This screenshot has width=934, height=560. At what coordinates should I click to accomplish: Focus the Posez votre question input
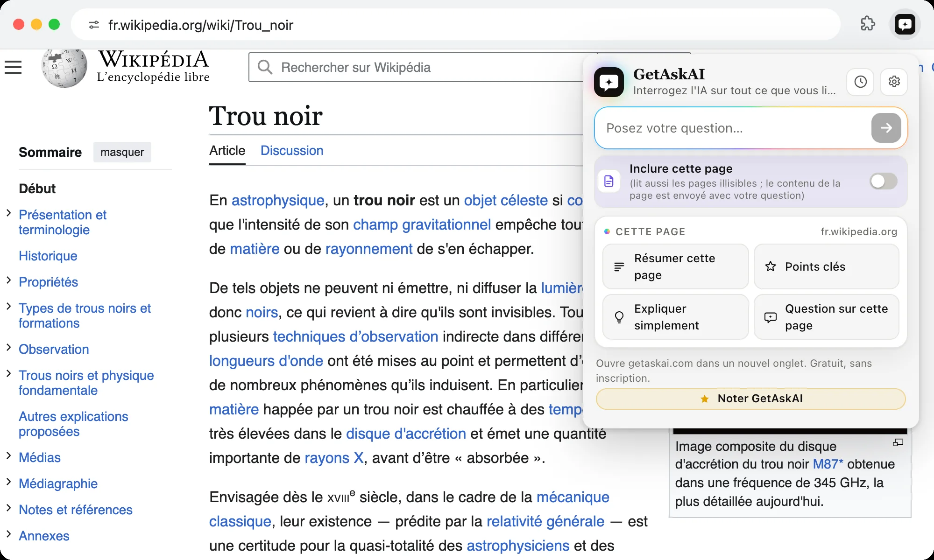point(733,128)
